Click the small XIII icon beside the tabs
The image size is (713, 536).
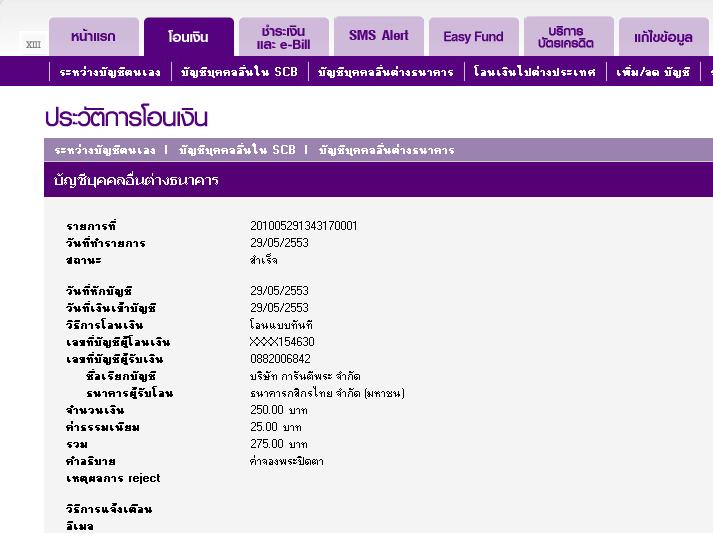[x=33, y=44]
